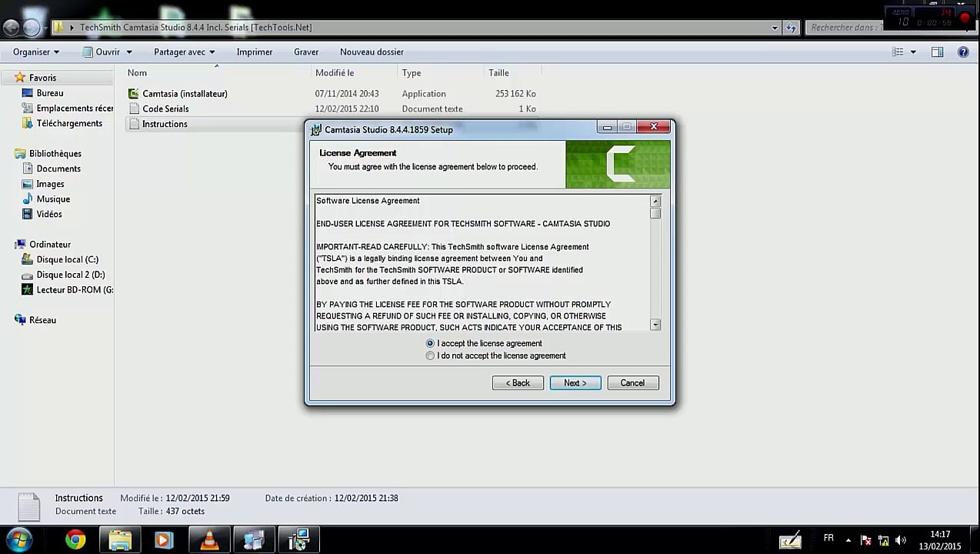Viewport: 980px width, 554px height.
Task: Cancel the Camtasia Studio setup
Action: [633, 383]
